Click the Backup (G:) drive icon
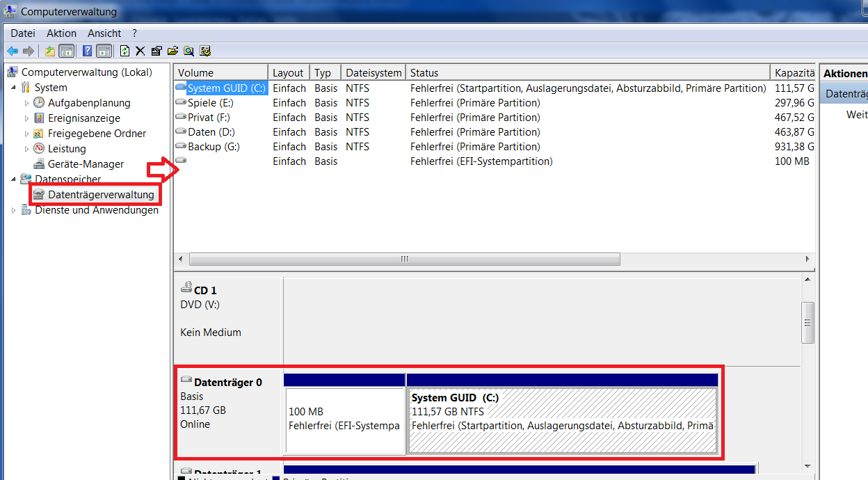Image resolution: width=868 pixels, height=480 pixels. [181, 146]
